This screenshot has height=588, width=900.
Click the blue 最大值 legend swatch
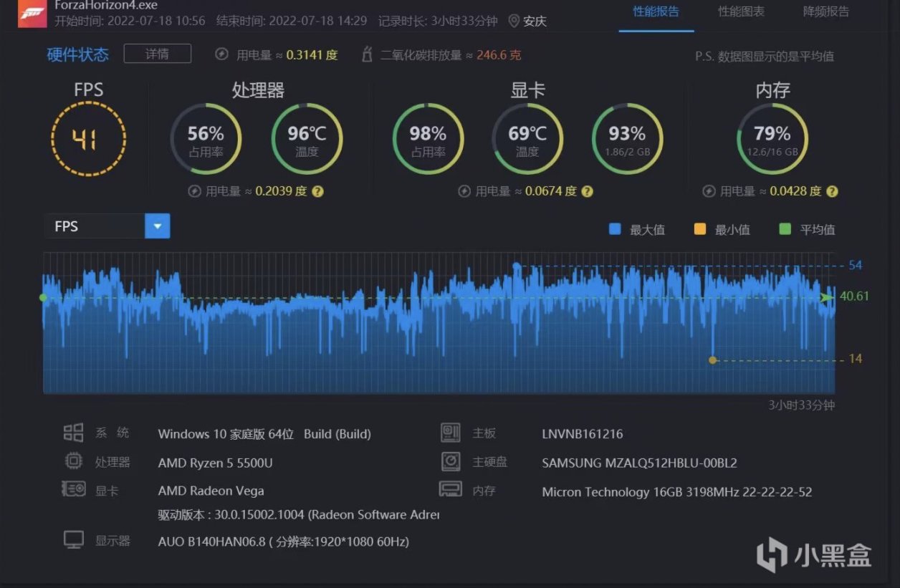click(x=614, y=229)
